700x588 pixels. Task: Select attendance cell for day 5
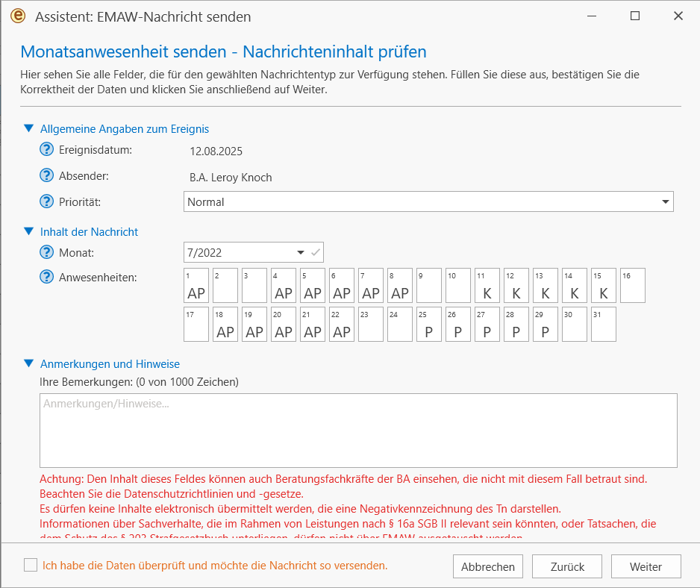(313, 285)
